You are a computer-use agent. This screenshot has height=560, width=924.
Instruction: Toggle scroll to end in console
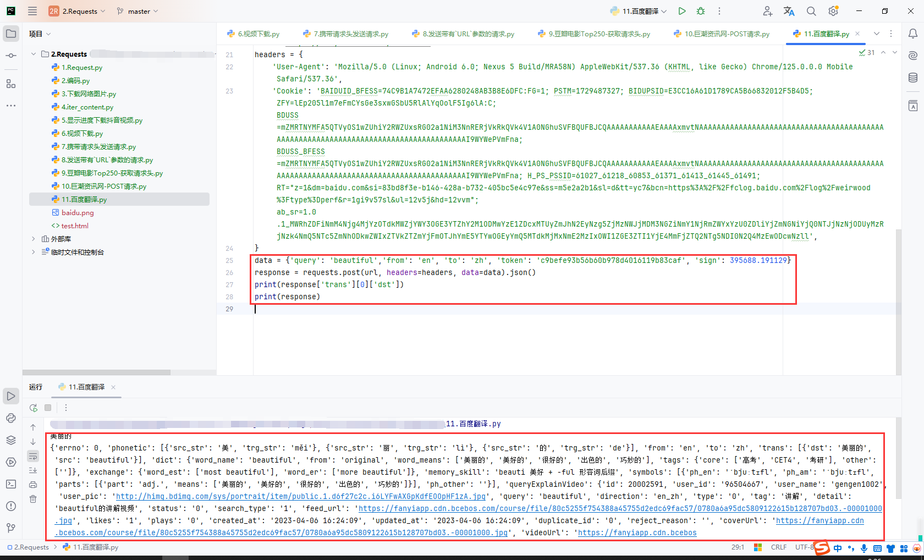(33, 470)
